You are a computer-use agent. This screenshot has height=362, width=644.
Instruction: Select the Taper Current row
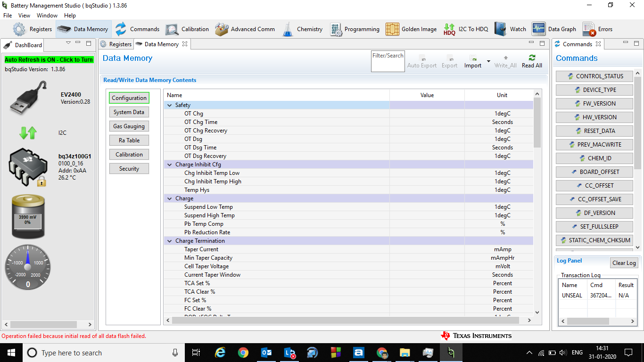tap(348, 249)
